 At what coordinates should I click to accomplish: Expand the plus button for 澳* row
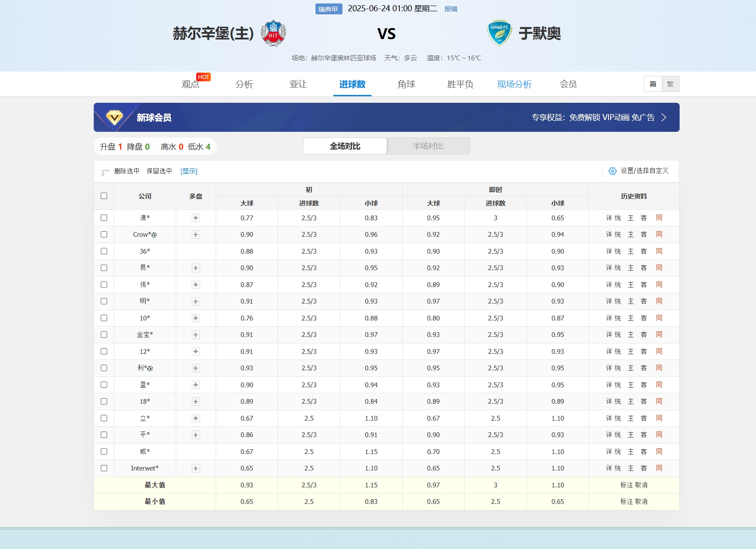196,218
